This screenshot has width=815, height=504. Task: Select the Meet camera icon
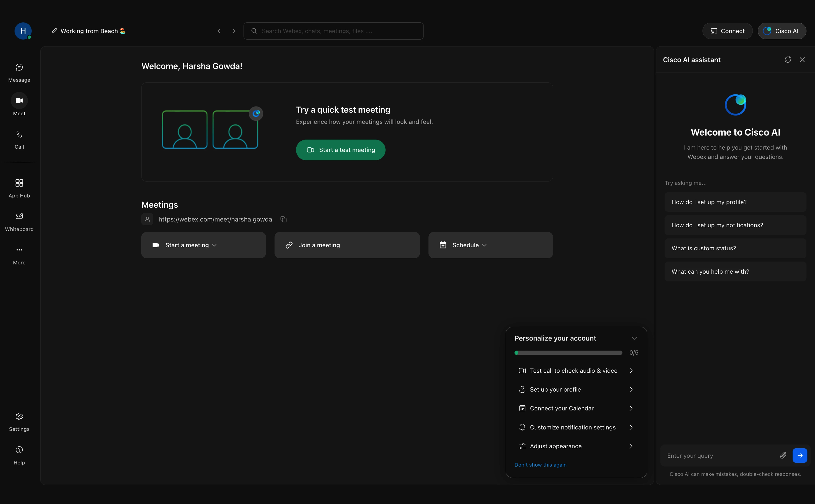click(19, 101)
